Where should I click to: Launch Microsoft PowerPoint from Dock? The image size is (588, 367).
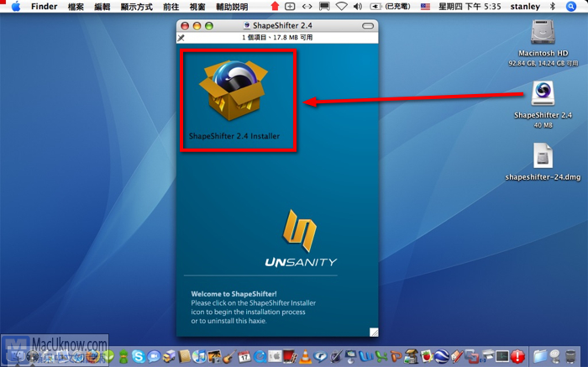pos(396,356)
